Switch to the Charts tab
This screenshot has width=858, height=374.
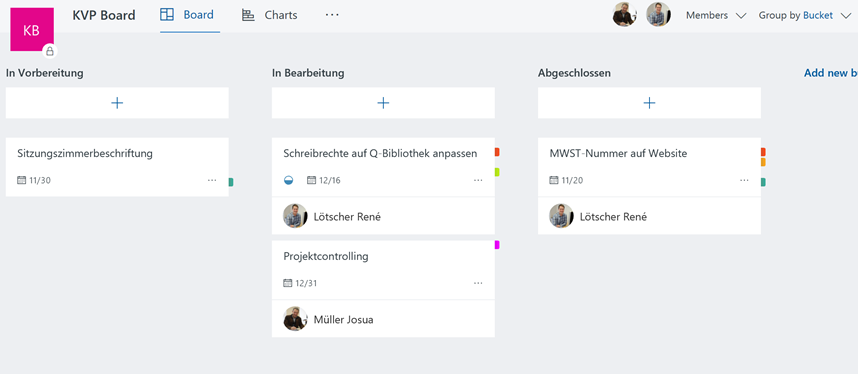tap(270, 15)
